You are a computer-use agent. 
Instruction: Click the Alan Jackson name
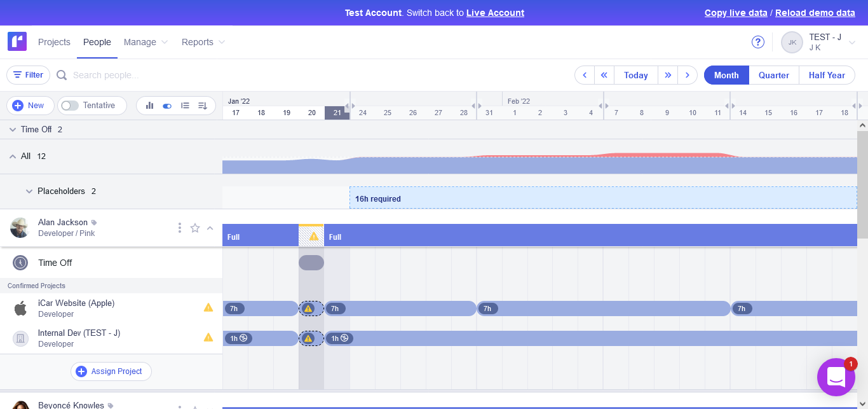[63, 223]
